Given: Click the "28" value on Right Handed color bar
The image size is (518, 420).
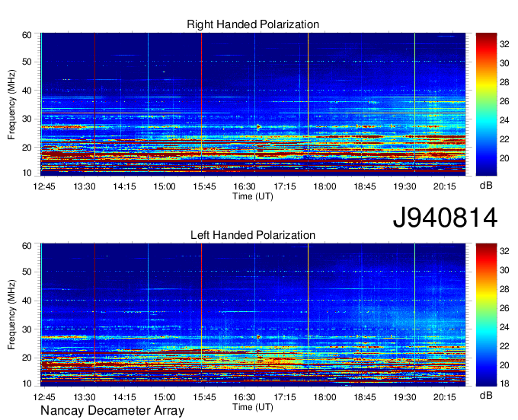Looking at the screenshot, I should (x=504, y=82).
